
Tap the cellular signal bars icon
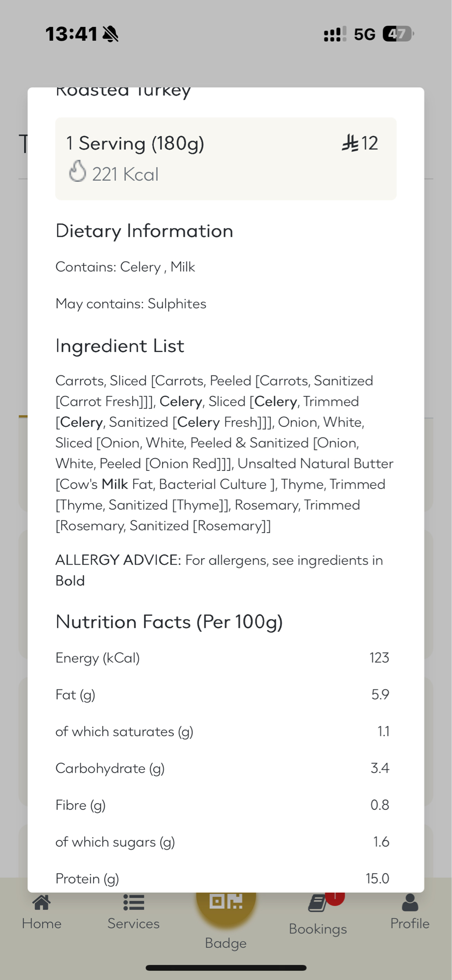(335, 34)
